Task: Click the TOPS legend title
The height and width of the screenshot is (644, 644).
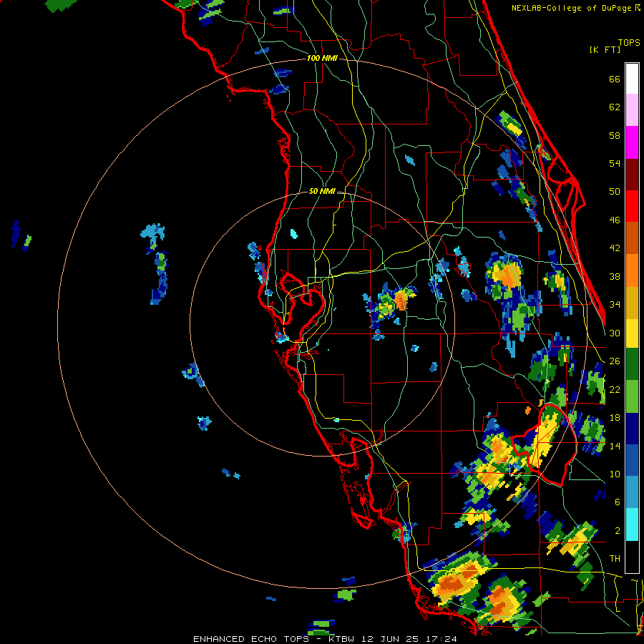Action: 629,43
